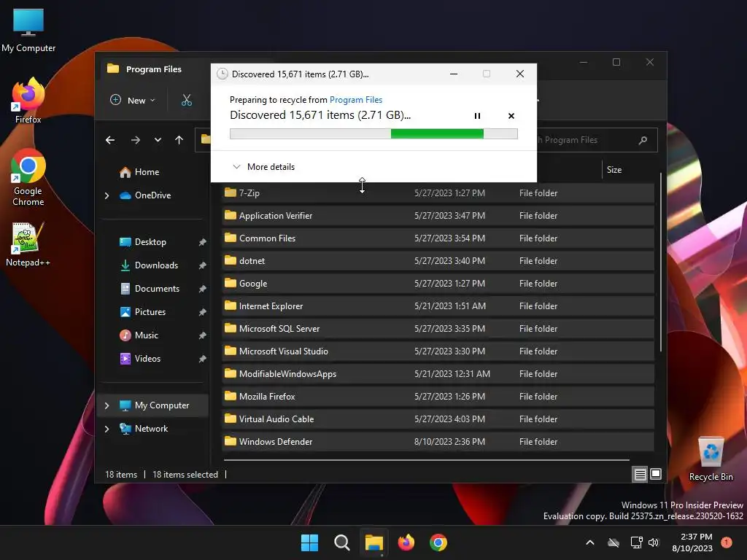This screenshot has height=560, width=747.
Task: Unpin Documents using its pin icon
Action: pyautogui.click(x=203, y=289)
